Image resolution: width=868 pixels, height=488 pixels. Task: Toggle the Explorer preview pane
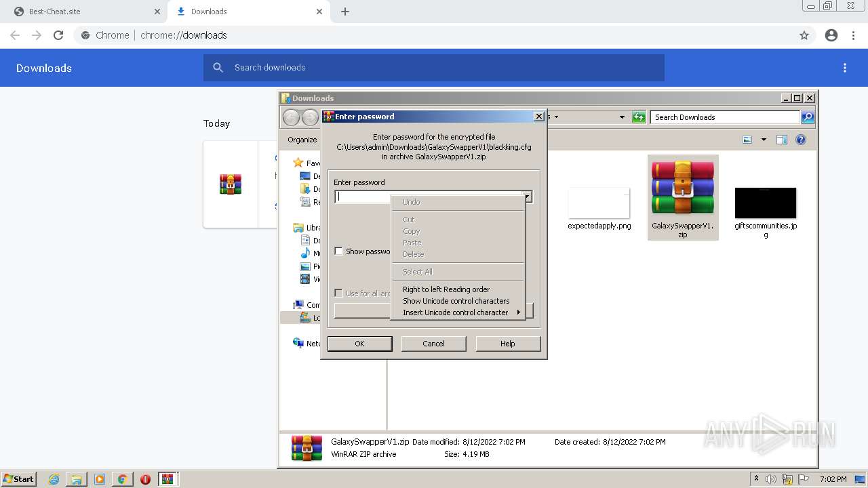pos(782,140)
